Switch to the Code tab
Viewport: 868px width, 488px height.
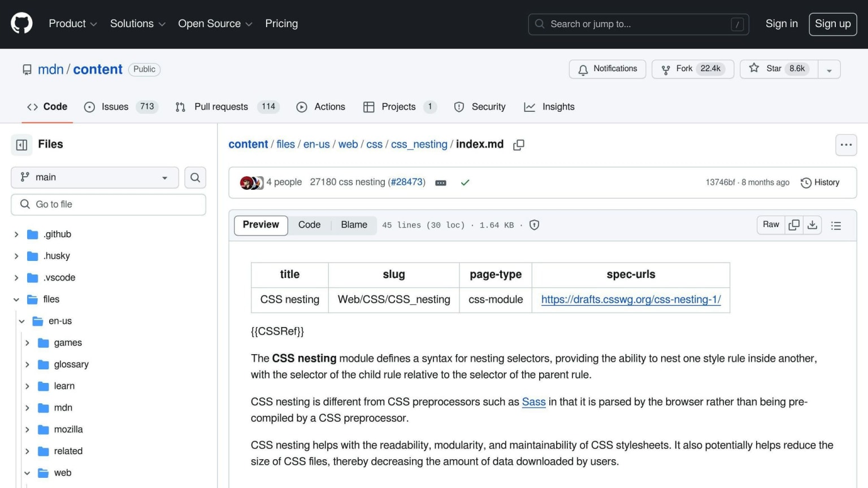tap(47, 107)
